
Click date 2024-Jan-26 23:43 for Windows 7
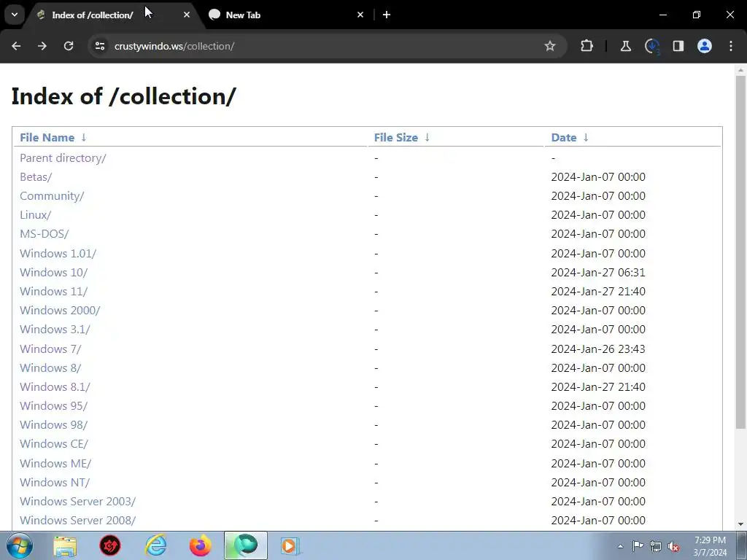point(598,349)
